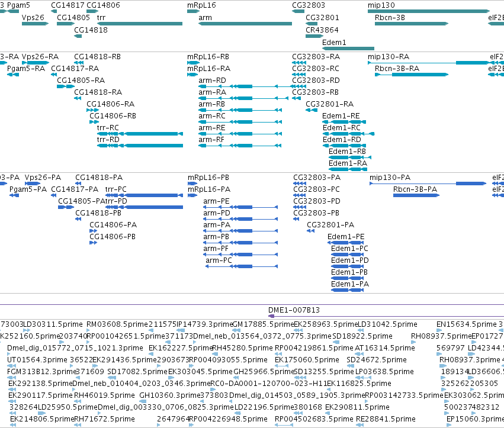Click the Edem1 gene feature
The image size is (504, 428).
pyautogui.click(x=348, y=49)
